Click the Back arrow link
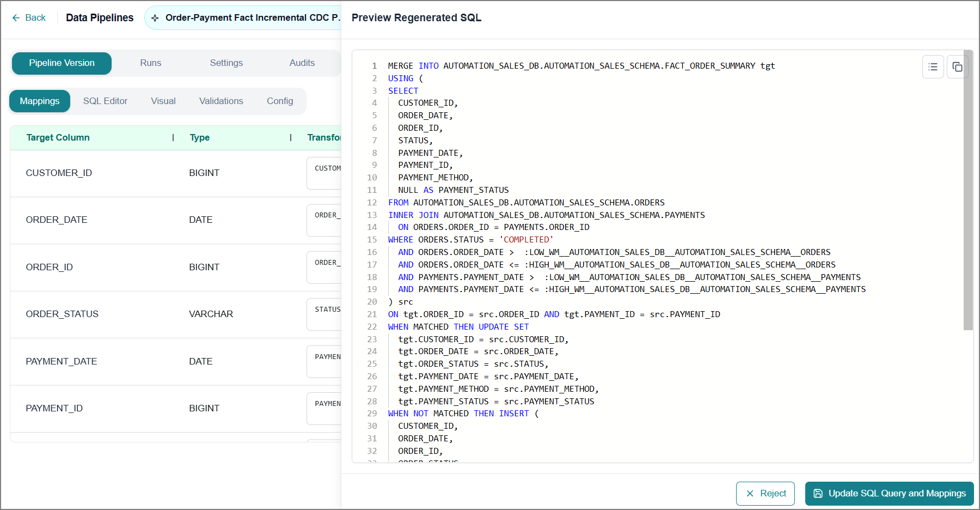Screen dimensions: 980x510 (x=29, y=18)
